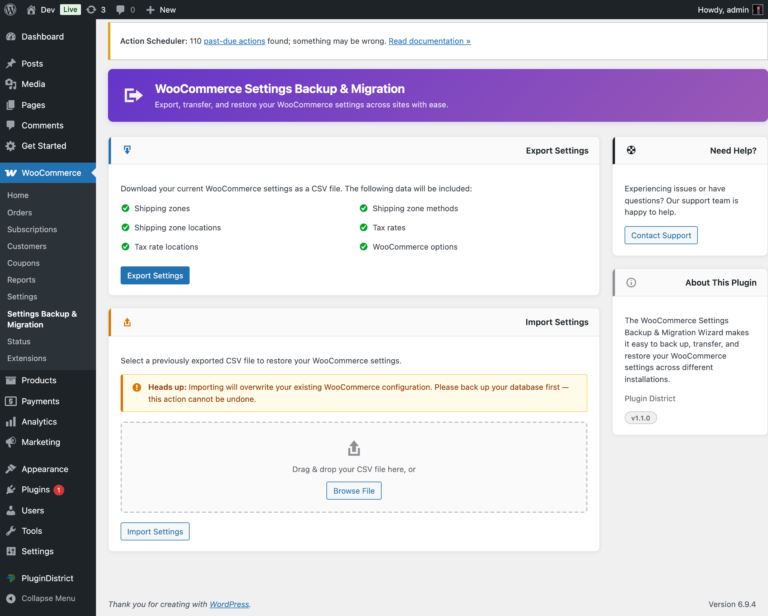Screen dimensions: 768x616
Task: Click the Version 6.9.4 footer text
Action: 732,604
